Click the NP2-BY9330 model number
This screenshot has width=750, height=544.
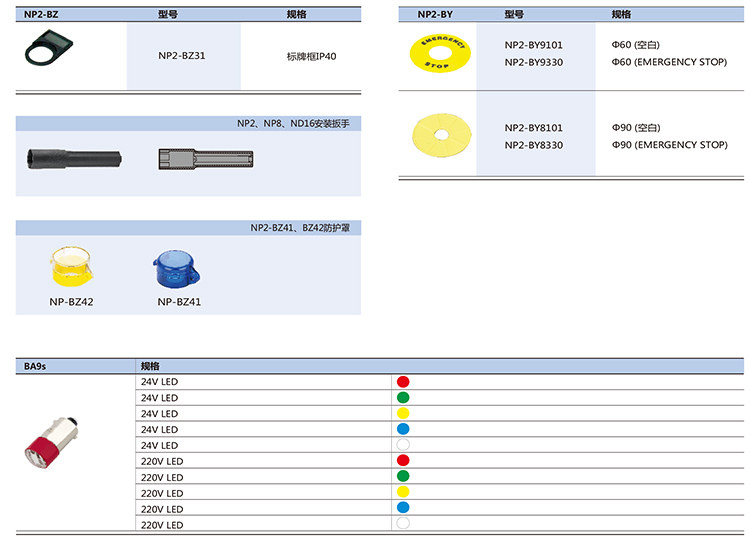click(533, 62)
